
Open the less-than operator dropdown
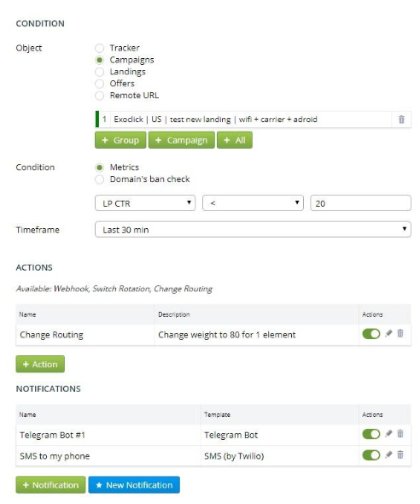coord(253,203)
